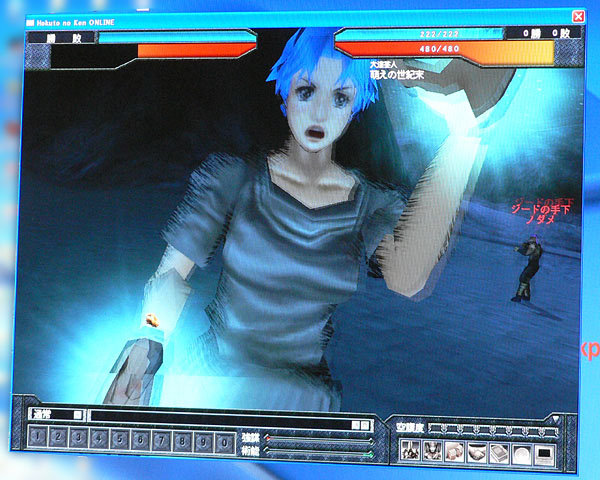Collapse menu panel with white triangle arrow
Viewport: 600px width, 480px height.
coord(556,419)
